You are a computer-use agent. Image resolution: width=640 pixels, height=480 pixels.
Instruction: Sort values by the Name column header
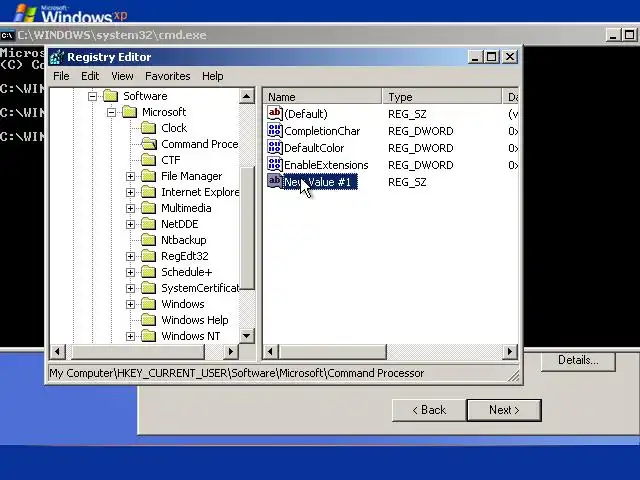pyautogui.click(x=322, y=97)
